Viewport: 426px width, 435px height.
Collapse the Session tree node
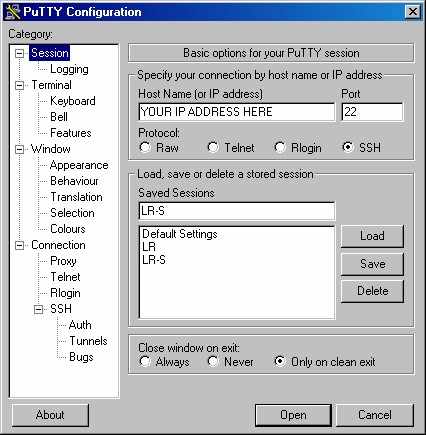(x=20, y=53)
